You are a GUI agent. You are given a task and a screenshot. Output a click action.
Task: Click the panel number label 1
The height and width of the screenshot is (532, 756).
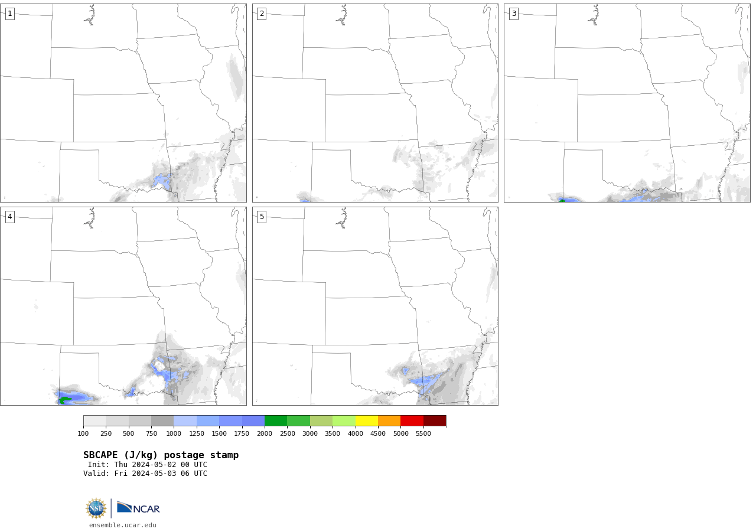(9, 14)
